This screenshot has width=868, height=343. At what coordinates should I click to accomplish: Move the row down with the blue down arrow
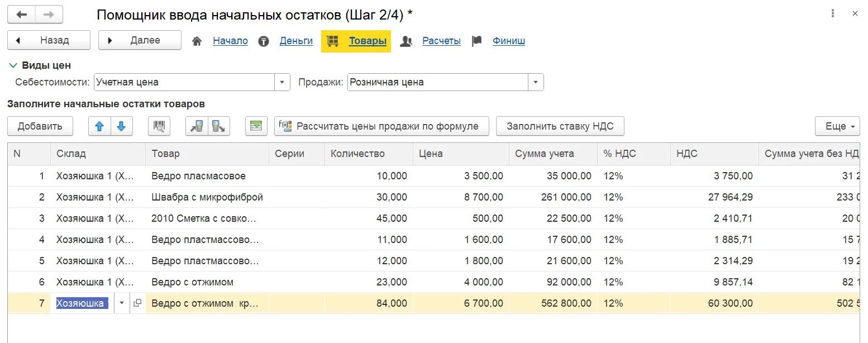(x=121, y=126)
